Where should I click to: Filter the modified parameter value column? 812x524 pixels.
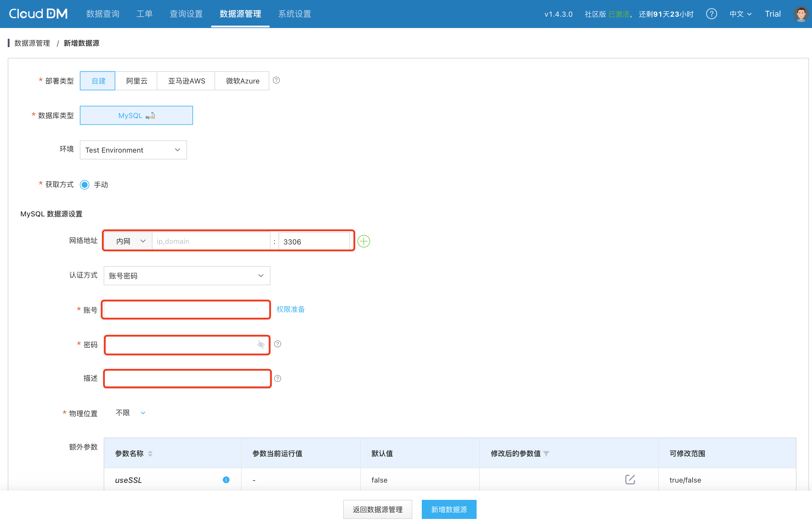[x=546, y=454]
